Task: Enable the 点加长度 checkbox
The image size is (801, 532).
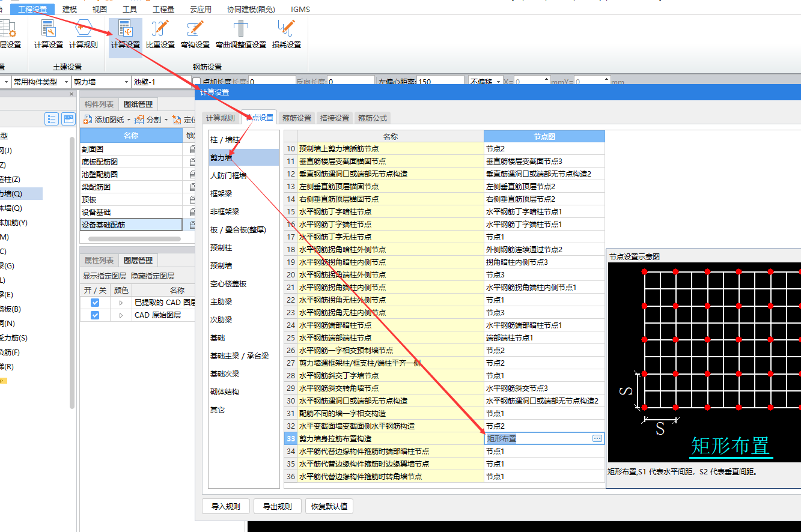Action: pos(196,82)
